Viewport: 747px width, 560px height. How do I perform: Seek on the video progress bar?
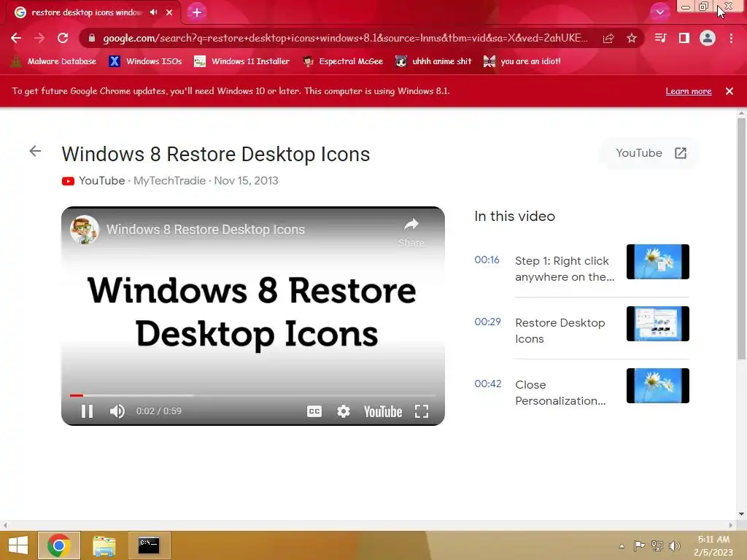tap(253, 395)
